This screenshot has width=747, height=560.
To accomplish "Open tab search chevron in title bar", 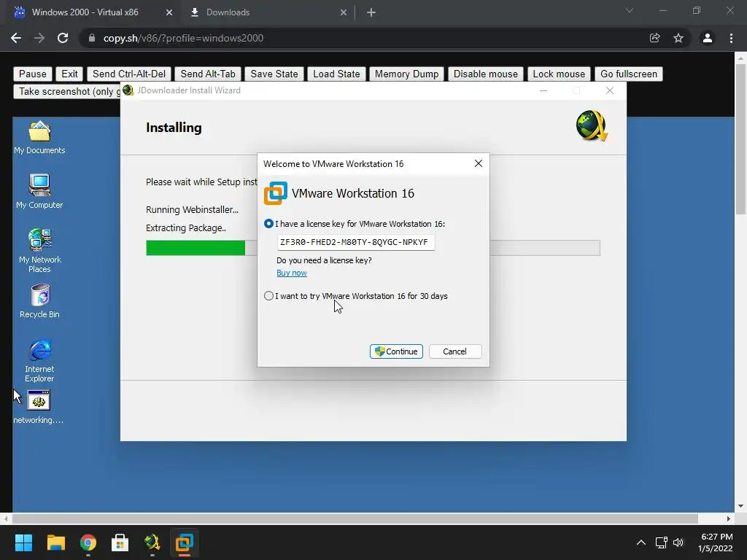I will (x=630, y=10).
